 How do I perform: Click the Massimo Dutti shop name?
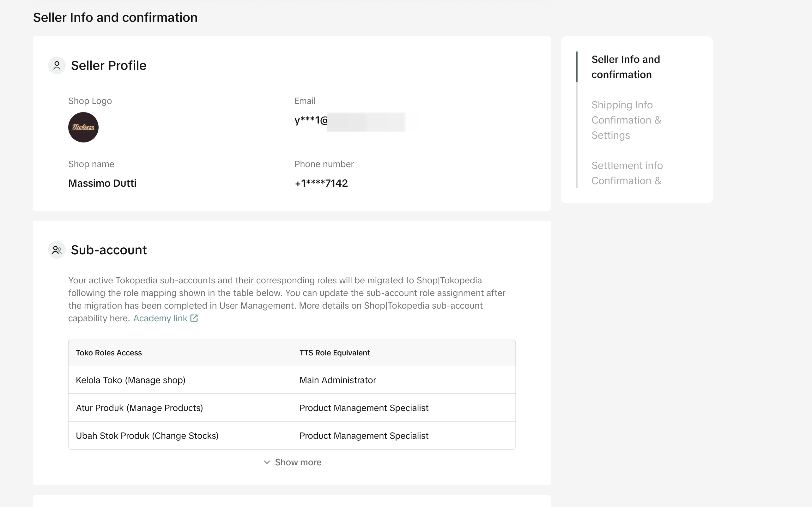[102, 184]
